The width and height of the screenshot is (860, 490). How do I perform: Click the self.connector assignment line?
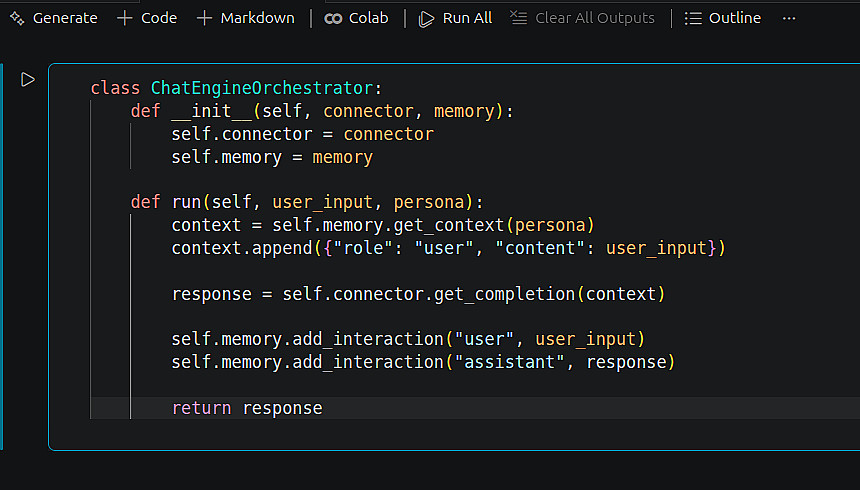click(x=302, y=134)
